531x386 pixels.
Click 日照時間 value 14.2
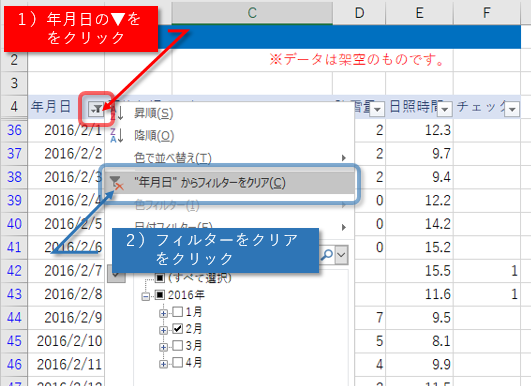419,224
